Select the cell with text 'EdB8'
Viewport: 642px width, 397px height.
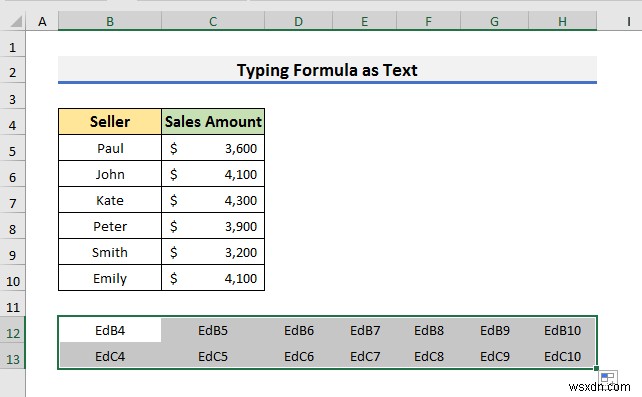point(428,330)
